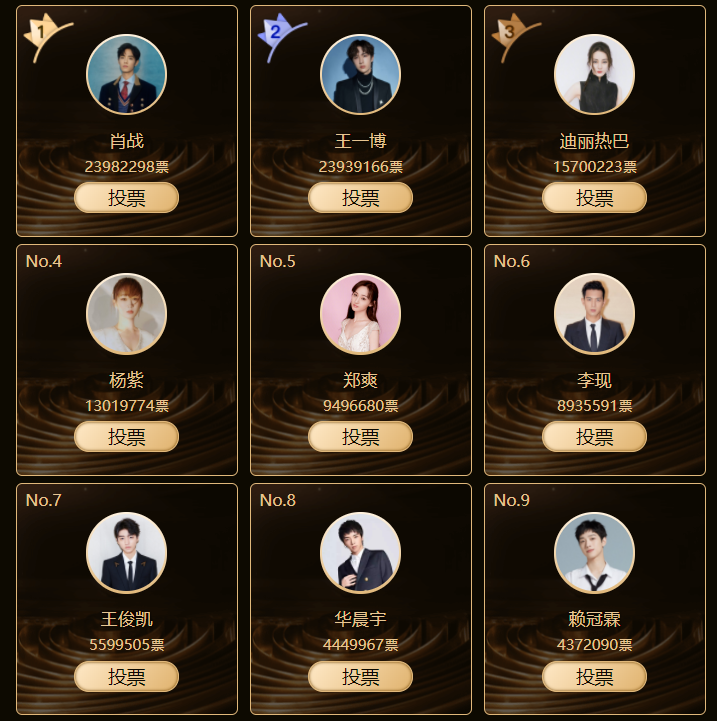Select 王俊凯's round avatar image
The image size is (717, 721).
pyautogui.click(x=126, y=553)
